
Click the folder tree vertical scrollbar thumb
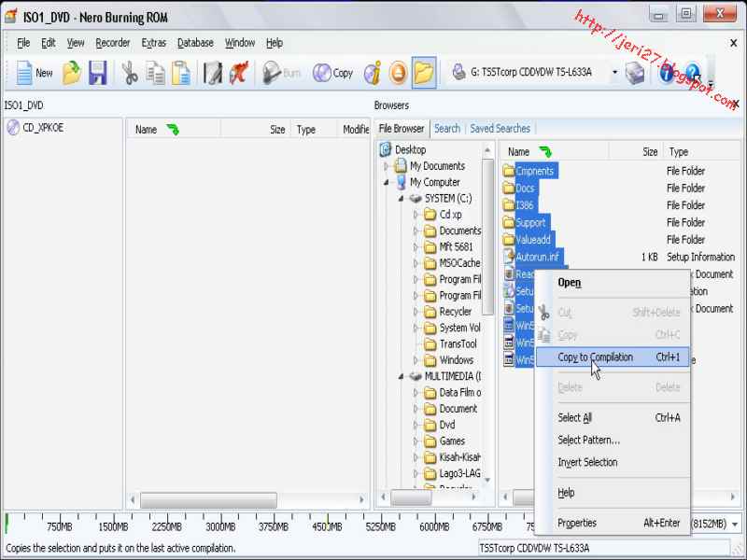coord(487,237)
